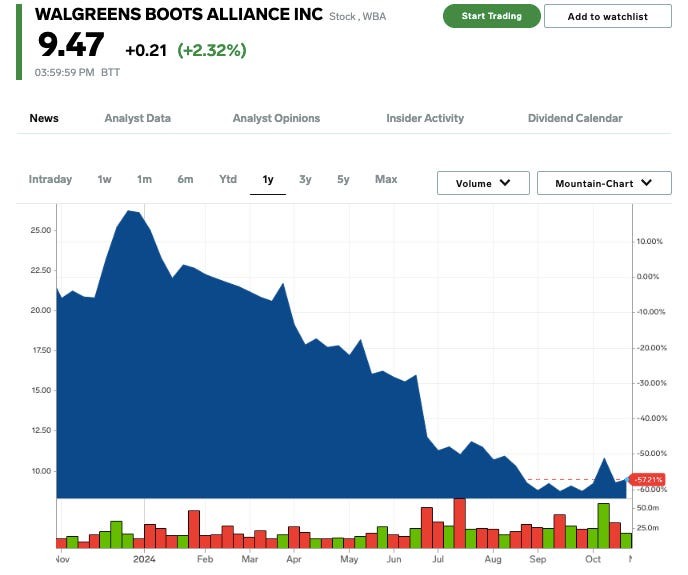
Task: View Insider Activity tab
Action: (425, 118)
